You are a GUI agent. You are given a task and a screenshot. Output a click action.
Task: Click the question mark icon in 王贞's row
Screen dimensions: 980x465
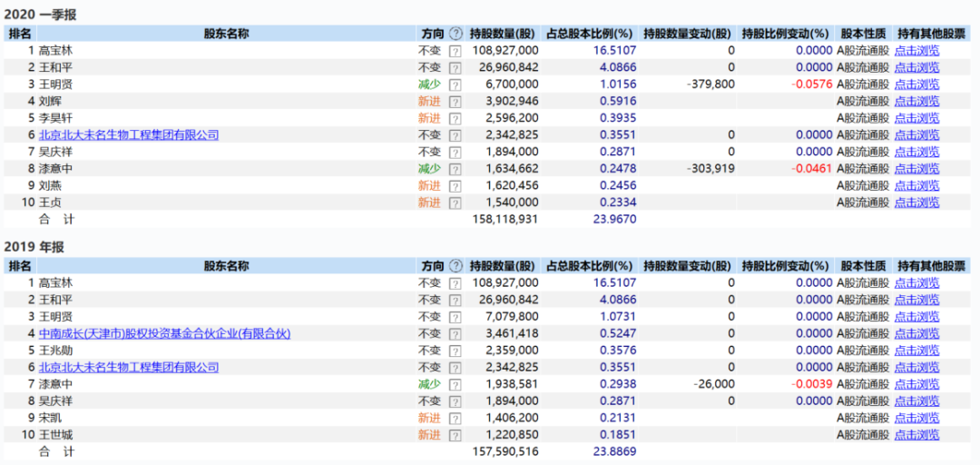[x=456, y=203]
